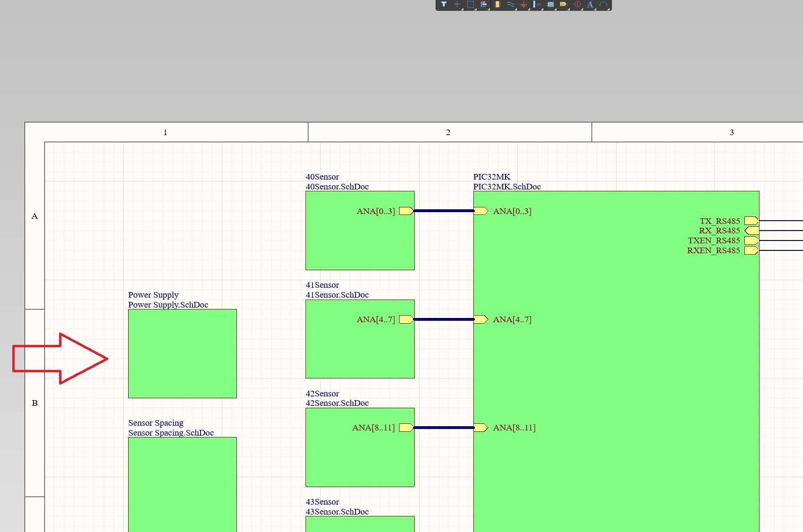Select the Place Part component icon
803x532 pixels.
(x=497, y=4)
